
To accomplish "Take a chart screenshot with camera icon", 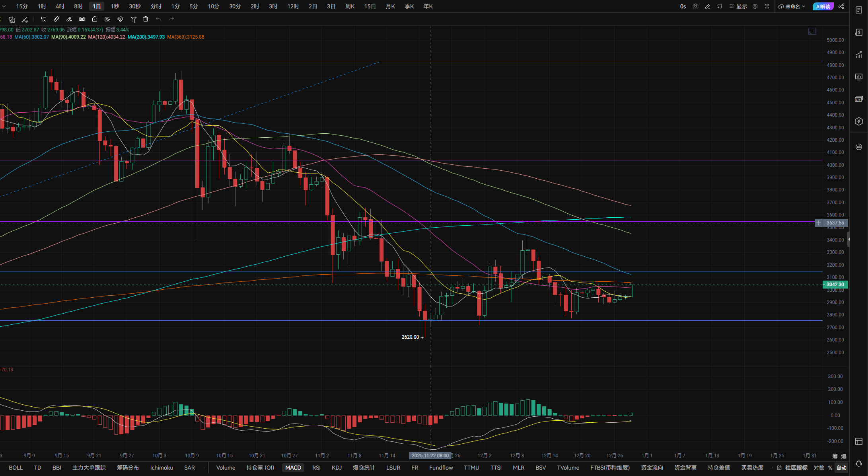I will pyautogui.click(x=695, y=6).
